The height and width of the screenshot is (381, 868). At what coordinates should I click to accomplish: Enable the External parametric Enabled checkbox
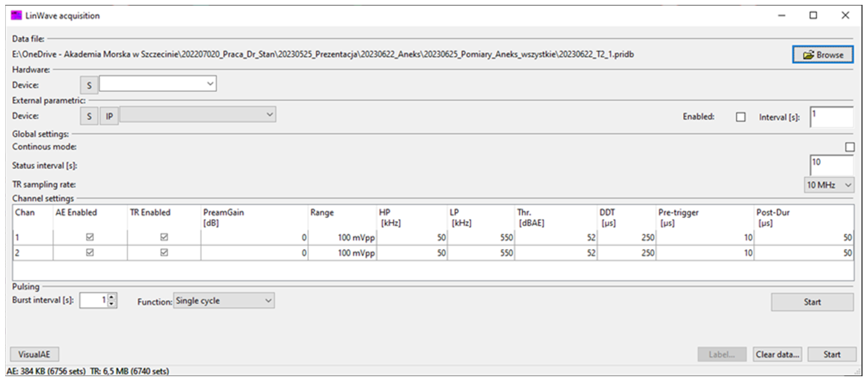click(740, 117)
